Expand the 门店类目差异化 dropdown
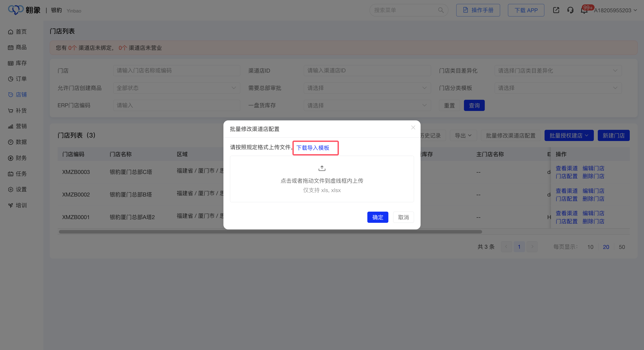This screenshot has width=644, height=350. (558, 71)
